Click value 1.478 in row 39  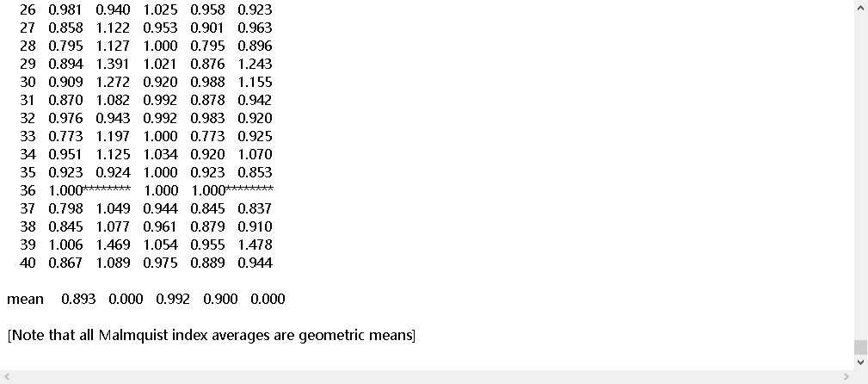point(255,245)
